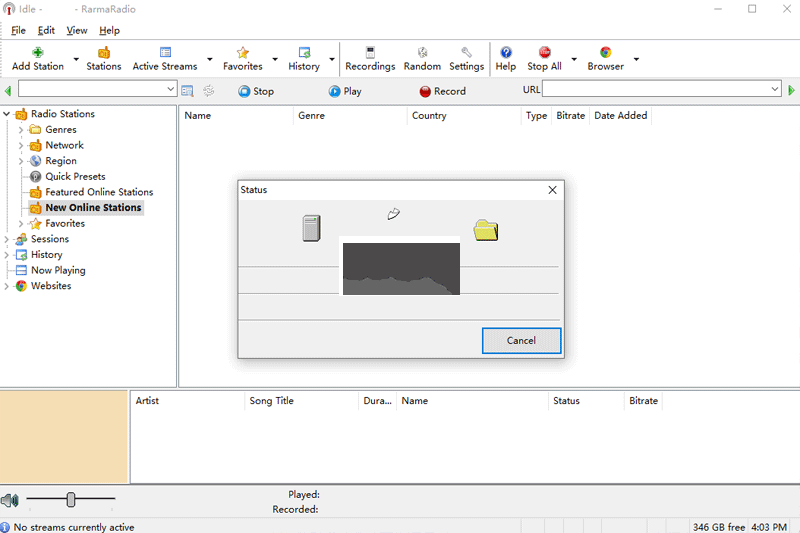
Task: Click the Add Station toolbar icon
Action: pos(38,53)
